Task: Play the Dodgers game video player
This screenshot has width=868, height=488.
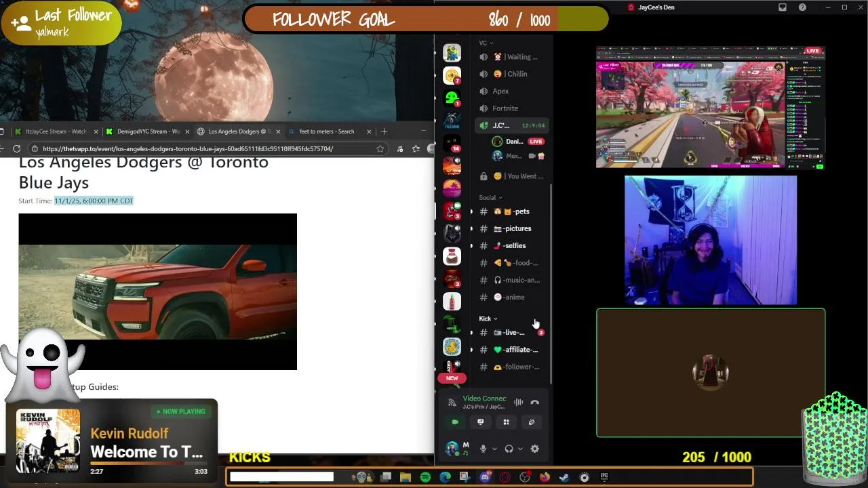Action: 157,291
